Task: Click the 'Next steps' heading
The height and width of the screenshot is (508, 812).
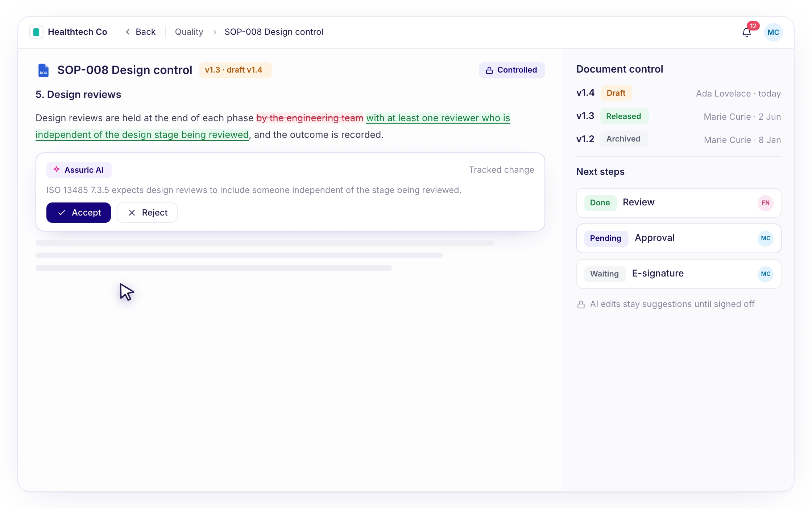Action: point(600,172)
